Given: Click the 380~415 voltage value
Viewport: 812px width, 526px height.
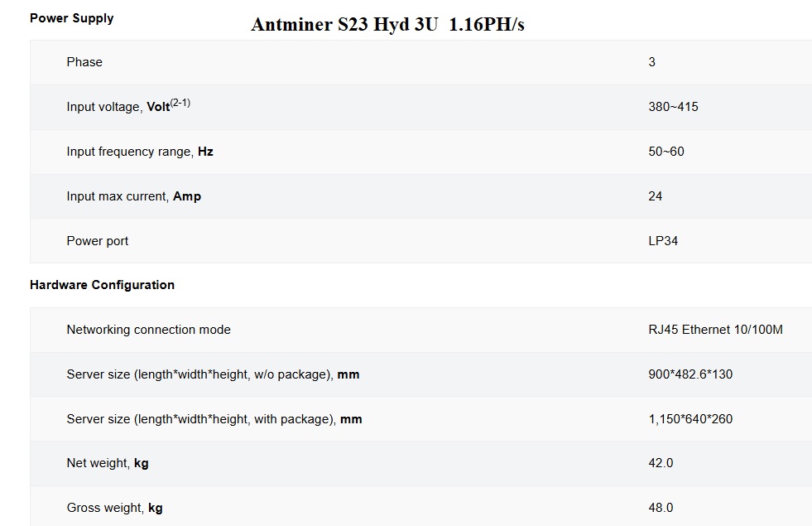Looking at the screenshot, I should click(673, 107).
